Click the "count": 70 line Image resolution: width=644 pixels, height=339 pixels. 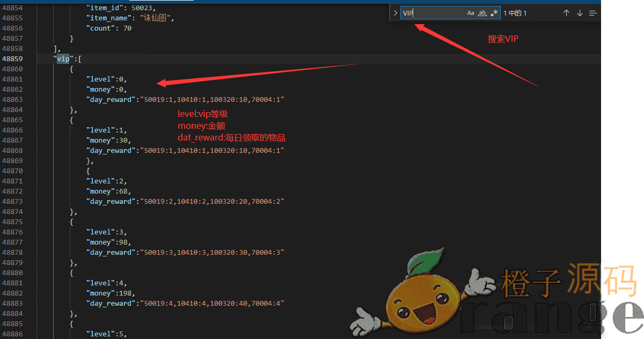108,28
